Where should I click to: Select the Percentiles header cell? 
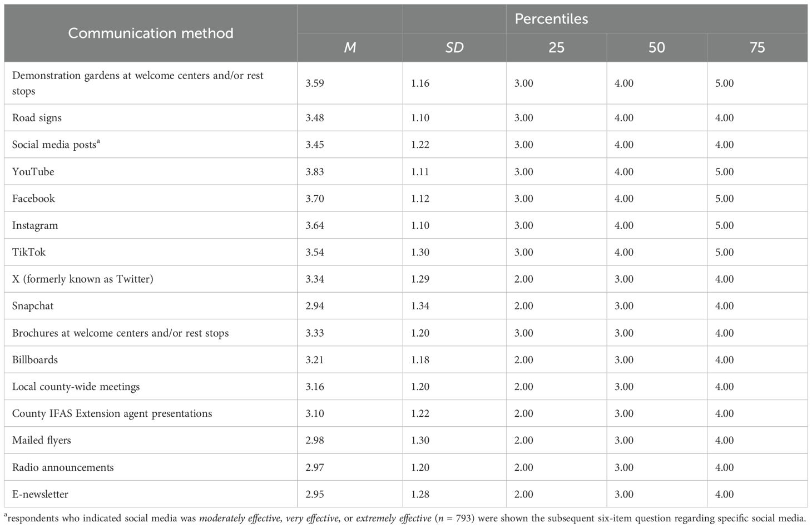[x=551, y=19]
